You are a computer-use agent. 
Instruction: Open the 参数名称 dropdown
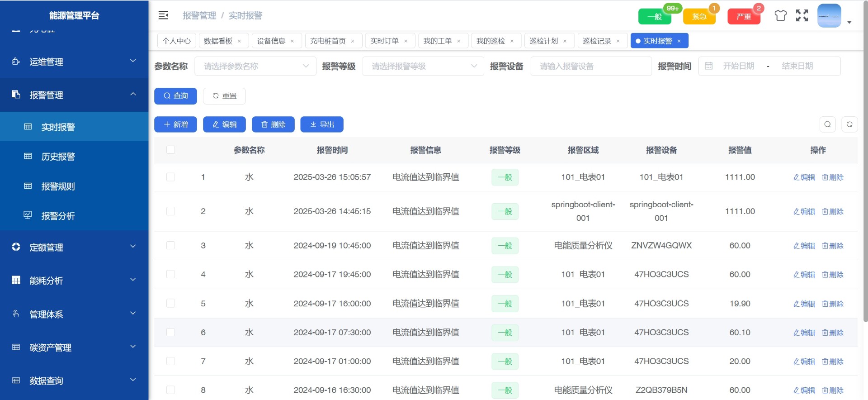(x=255, y=66)
